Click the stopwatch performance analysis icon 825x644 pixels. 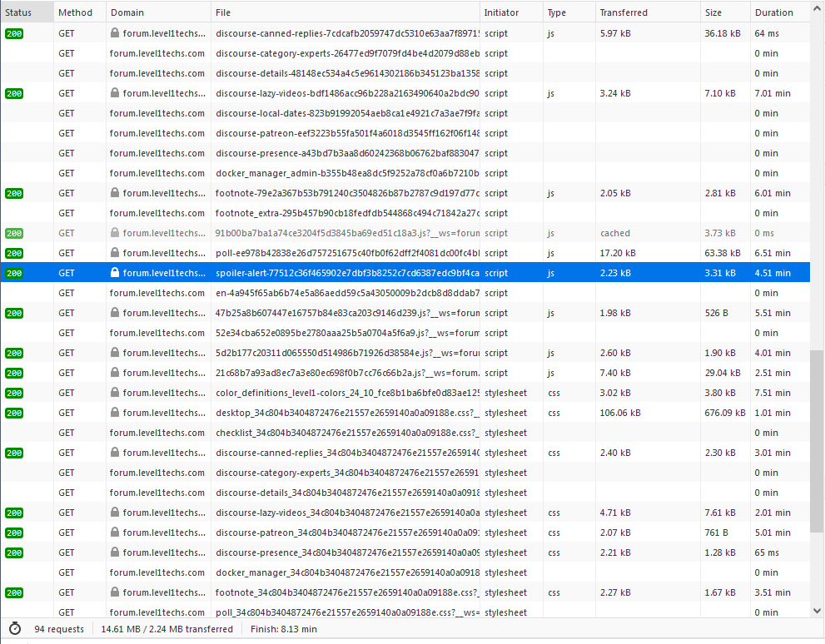(14, 629)
